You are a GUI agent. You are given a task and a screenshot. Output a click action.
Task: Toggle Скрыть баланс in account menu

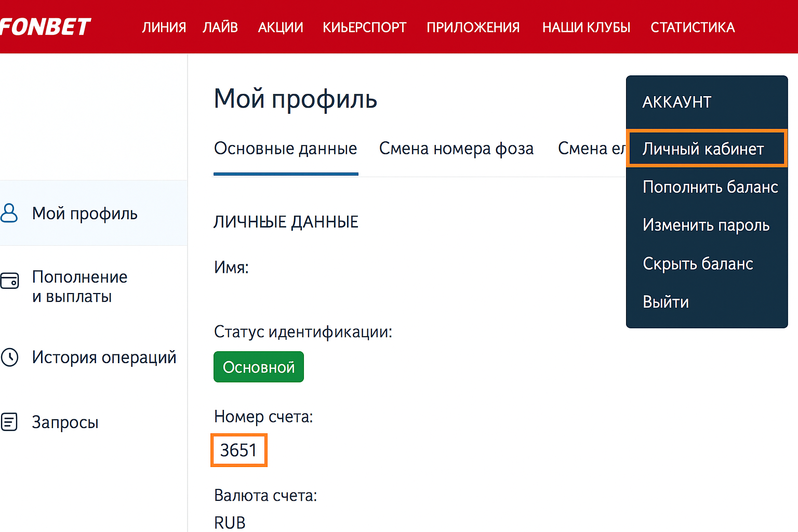click(697, 264)
